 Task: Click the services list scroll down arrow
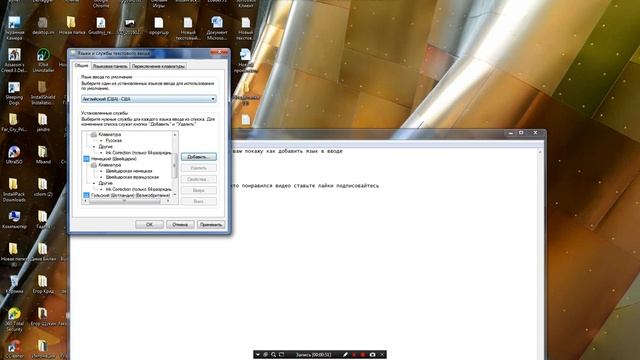tap(175, 195)
